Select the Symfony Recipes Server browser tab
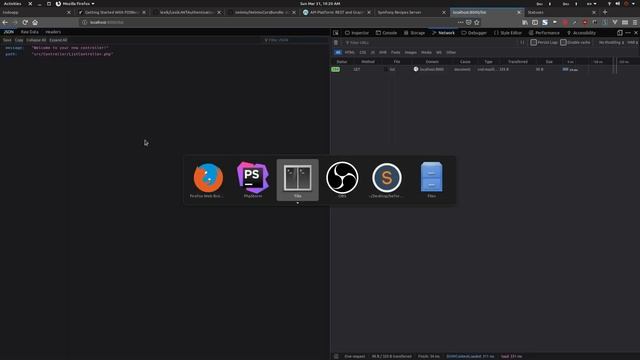This screenshot has height=360, width=640. coord(411,12)
